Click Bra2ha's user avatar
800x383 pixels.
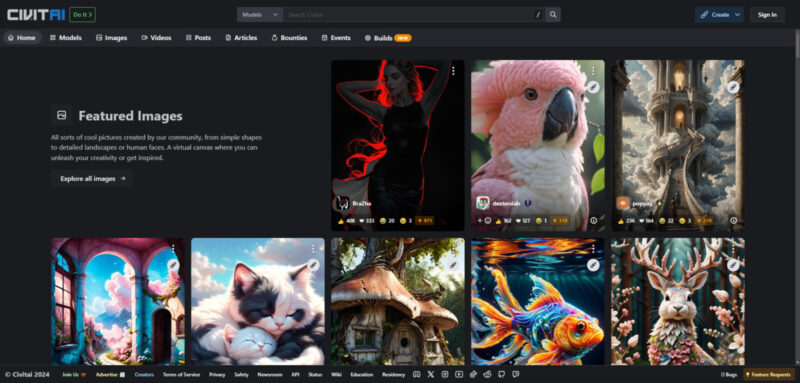click(342, 203)
